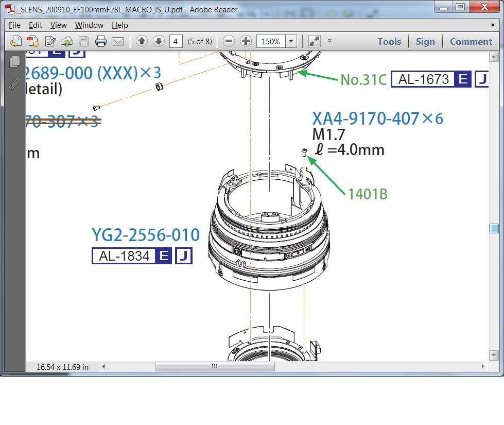This screenshot has width=504, height=425.
Task: Toggle read mode fit-page icon
Action: 314,41
